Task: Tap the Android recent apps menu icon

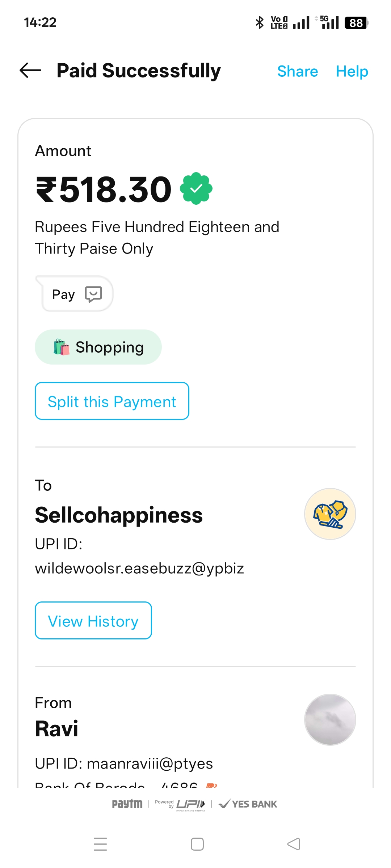Action: tap(100, 844)
